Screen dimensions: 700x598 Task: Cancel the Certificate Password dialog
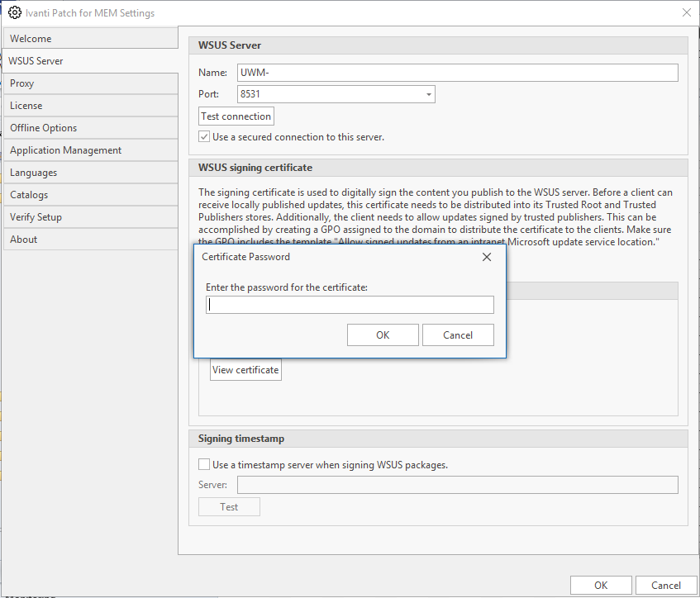click(458, 335)
